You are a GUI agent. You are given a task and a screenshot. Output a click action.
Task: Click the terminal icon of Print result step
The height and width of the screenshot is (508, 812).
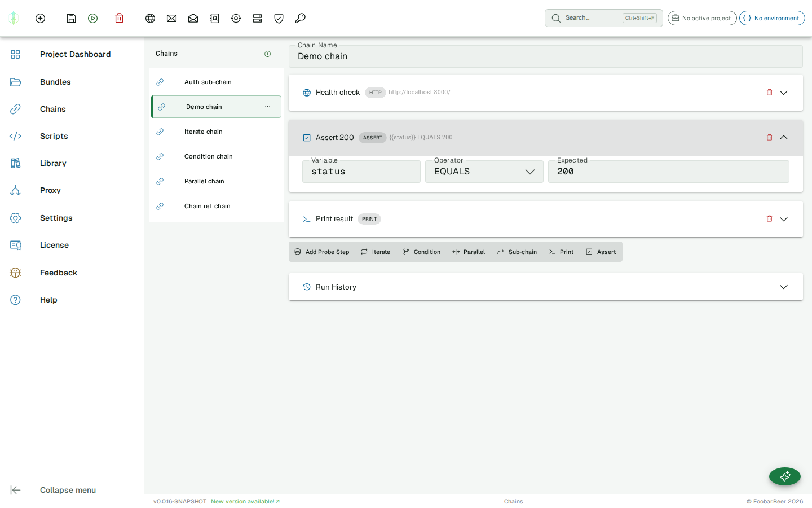click(307, 219)
